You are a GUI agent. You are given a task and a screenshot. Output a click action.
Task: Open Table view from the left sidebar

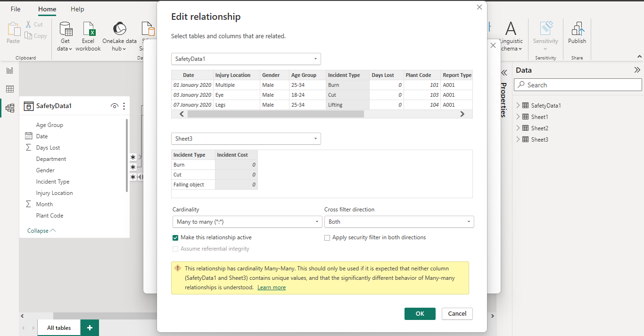pos(9,89)
